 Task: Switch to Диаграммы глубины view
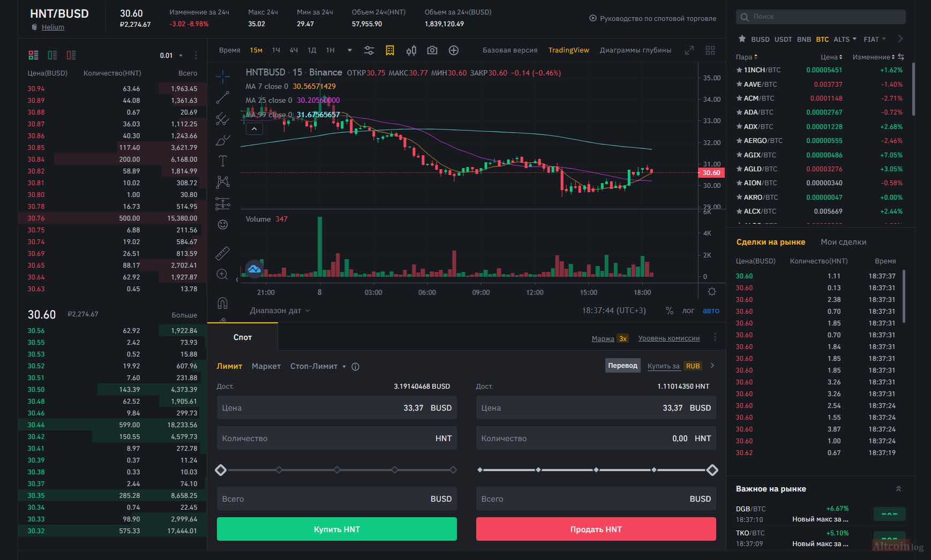pyautogui.click(x=635, y=50)
